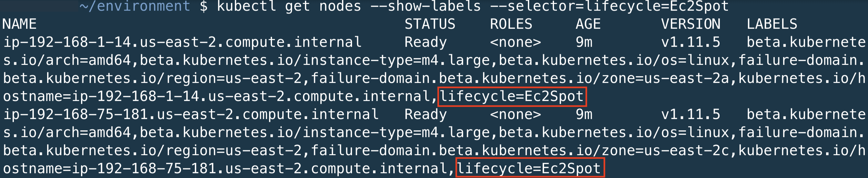
Task: Click the NAME column header
Action: (x=19, y=24)
